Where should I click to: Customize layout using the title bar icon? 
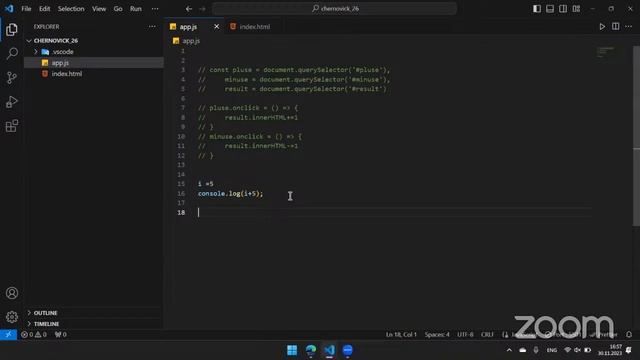pos(576,9)
